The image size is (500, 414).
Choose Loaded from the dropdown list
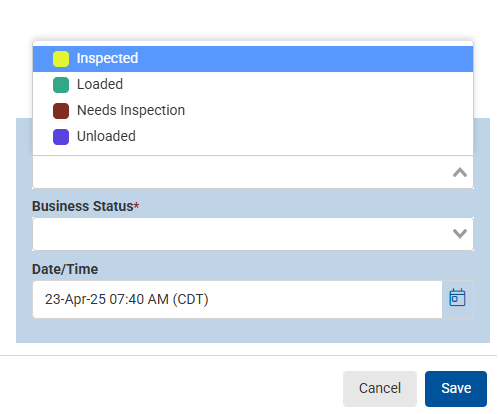(x=253, y=84)
